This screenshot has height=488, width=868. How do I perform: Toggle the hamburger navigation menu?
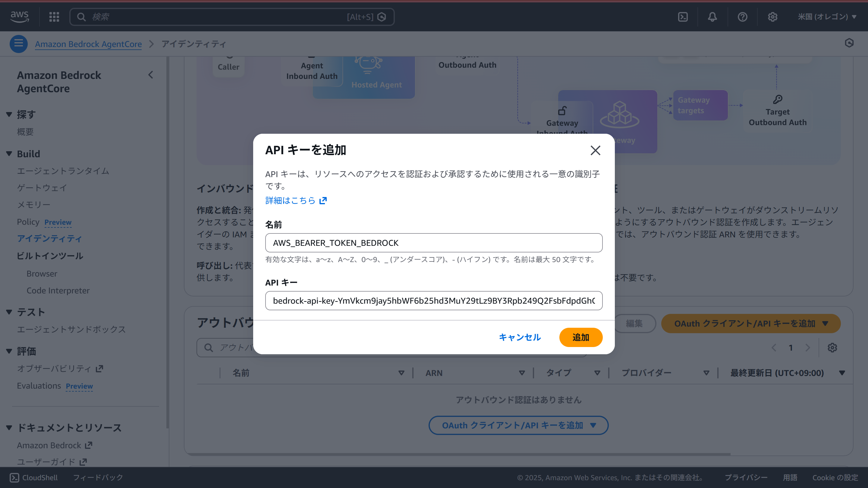pos(18,44)
